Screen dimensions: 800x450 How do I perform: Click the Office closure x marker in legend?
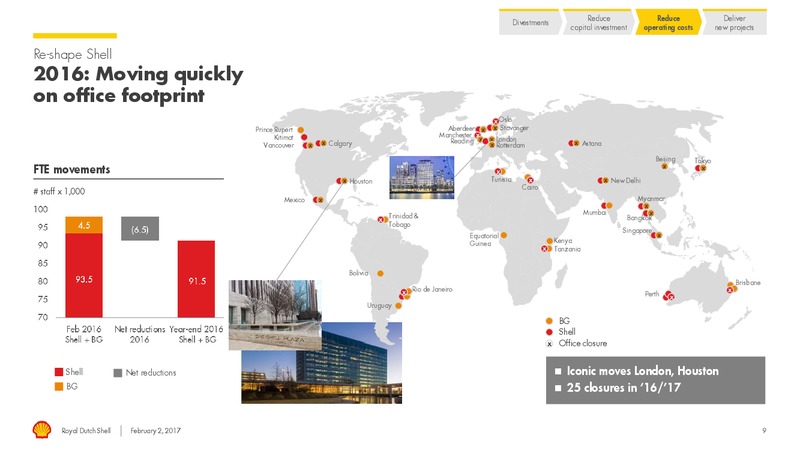point(549,344)
